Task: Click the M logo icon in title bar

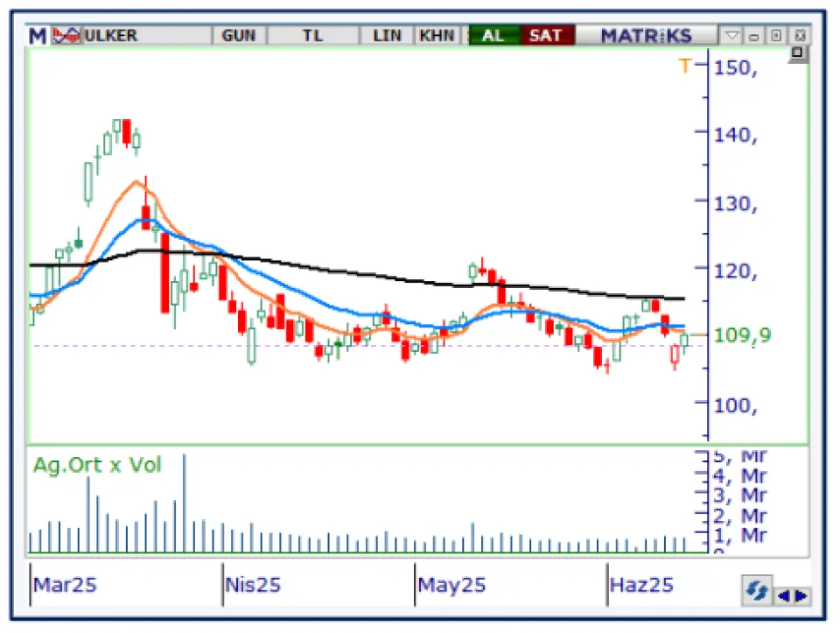Action: pyautogui.click(x=38, y=36)
